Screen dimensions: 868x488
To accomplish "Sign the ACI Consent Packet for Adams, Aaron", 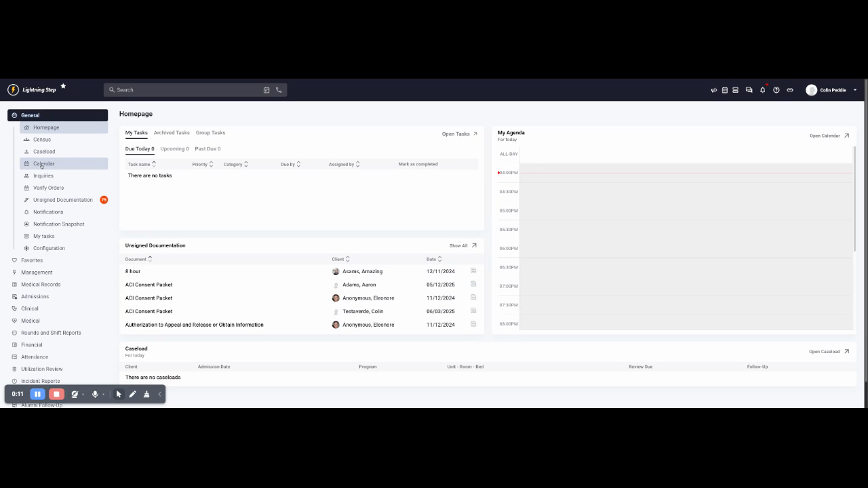I will pos(473,284).
